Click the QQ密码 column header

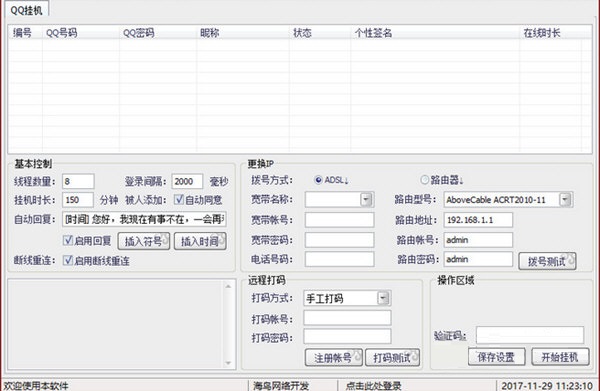point(158,33)
